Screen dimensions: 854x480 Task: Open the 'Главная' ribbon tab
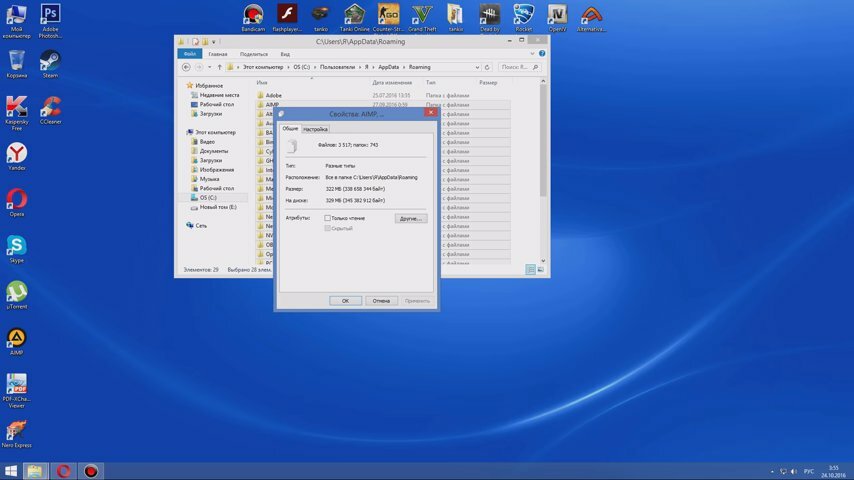pos(218,54)
